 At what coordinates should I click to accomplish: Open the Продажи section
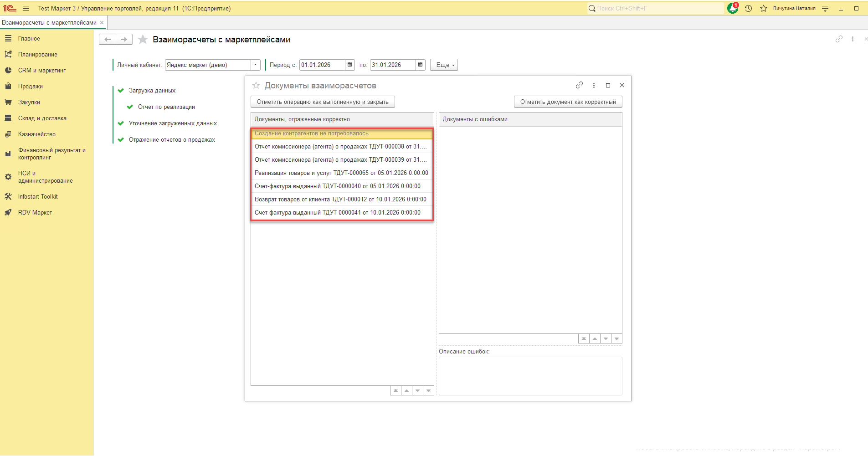point(31,86)
